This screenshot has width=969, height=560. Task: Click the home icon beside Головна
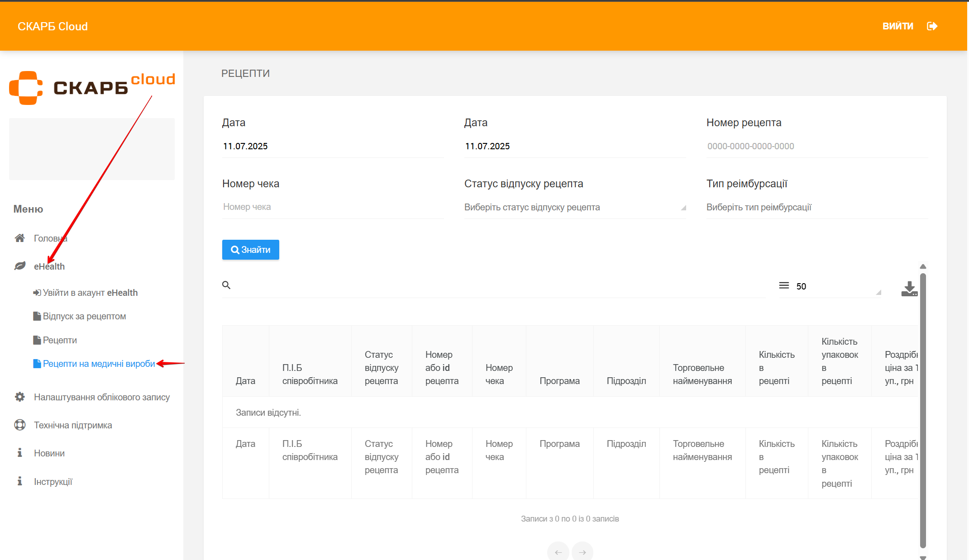tap(19, 238)
